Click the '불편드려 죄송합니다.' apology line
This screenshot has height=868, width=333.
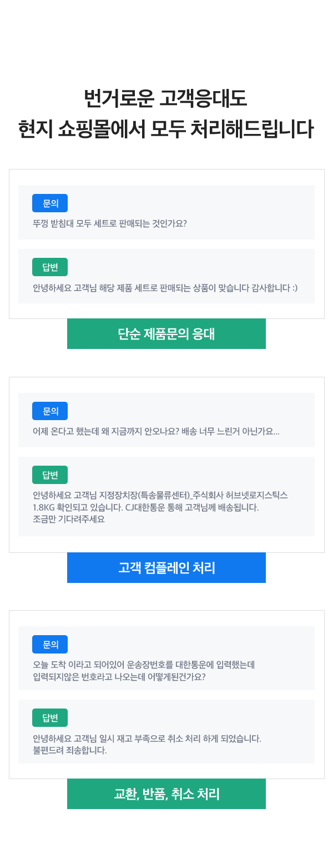pyautogui.click(x=70, y=750)
